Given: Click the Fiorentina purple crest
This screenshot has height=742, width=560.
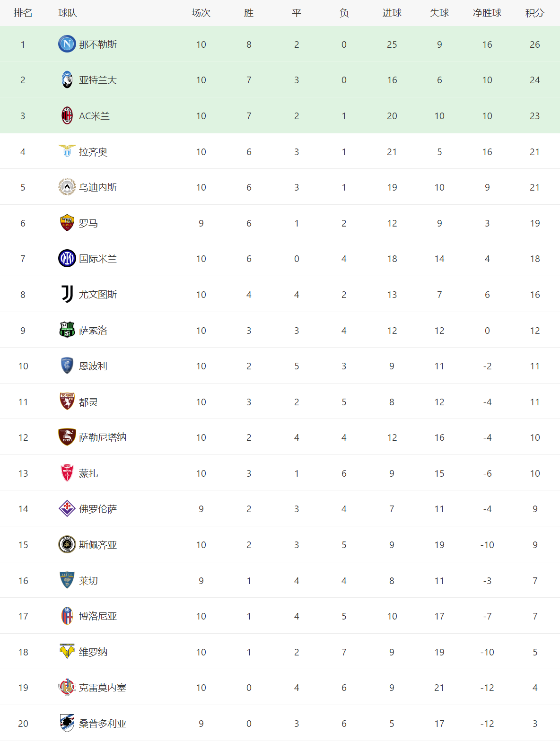Looking at the screenshot, I should [x=67, y=508].
